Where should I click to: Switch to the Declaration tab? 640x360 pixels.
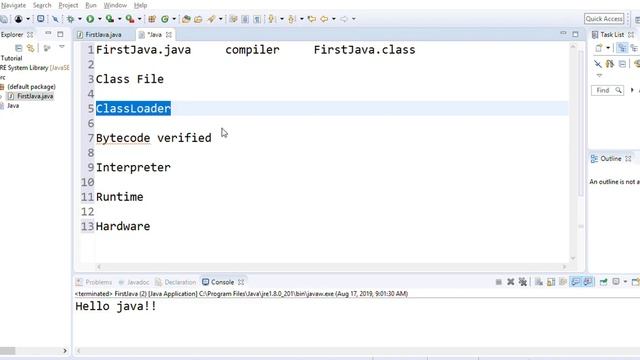[176, 282]
